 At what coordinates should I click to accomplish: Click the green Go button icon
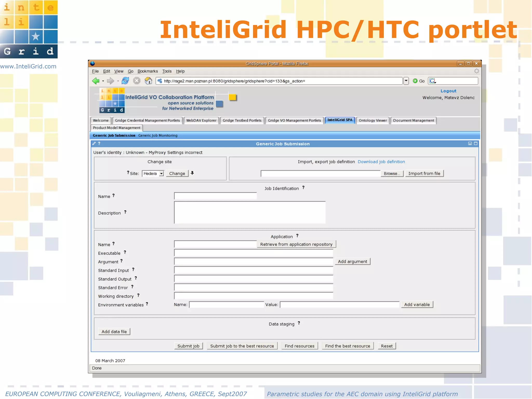415,81
